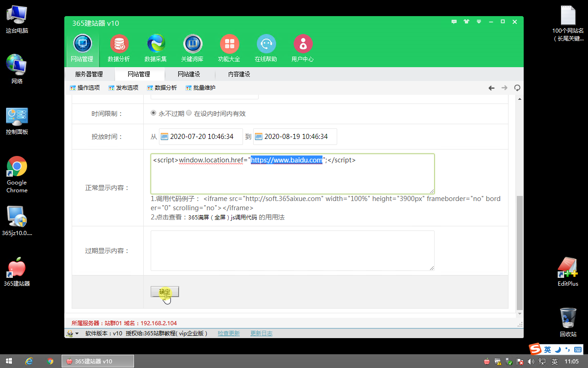The width and height of the screenshot is (588, 368).
Task: Click the feedback speech-bubble icon in title bar
Action: click(454, 22)
